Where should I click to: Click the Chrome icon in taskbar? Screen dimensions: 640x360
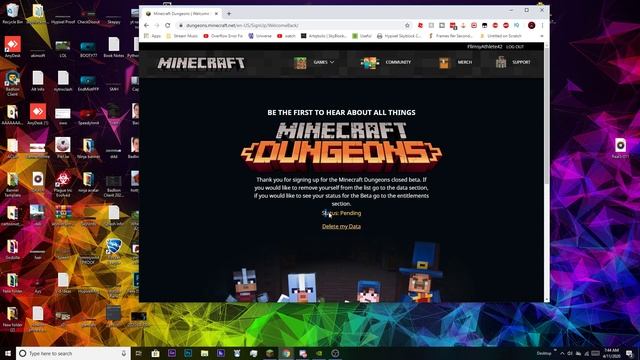pyautogui.click(x=286, y=353)
